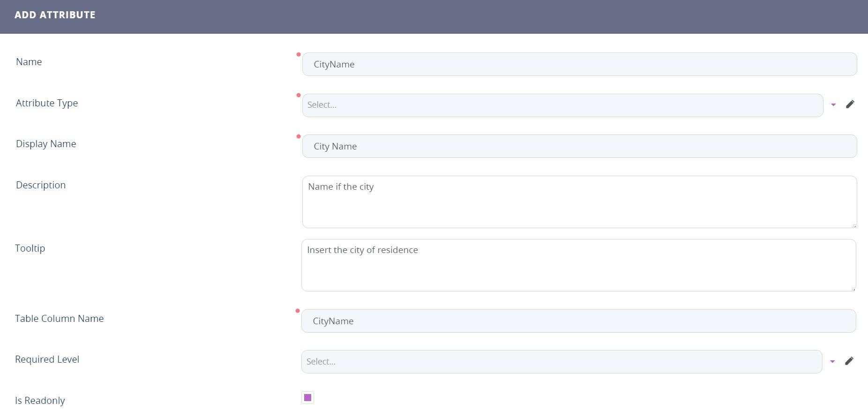Click the pencil icon beside Attribute Type

[x=850, y=104]
